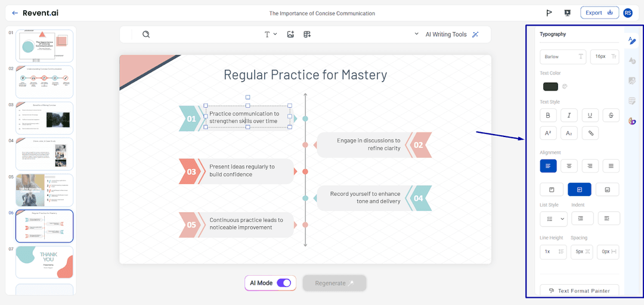Insert hyperlink using the link icon
Screen dimensions: 644x305
tap(590, 133)
